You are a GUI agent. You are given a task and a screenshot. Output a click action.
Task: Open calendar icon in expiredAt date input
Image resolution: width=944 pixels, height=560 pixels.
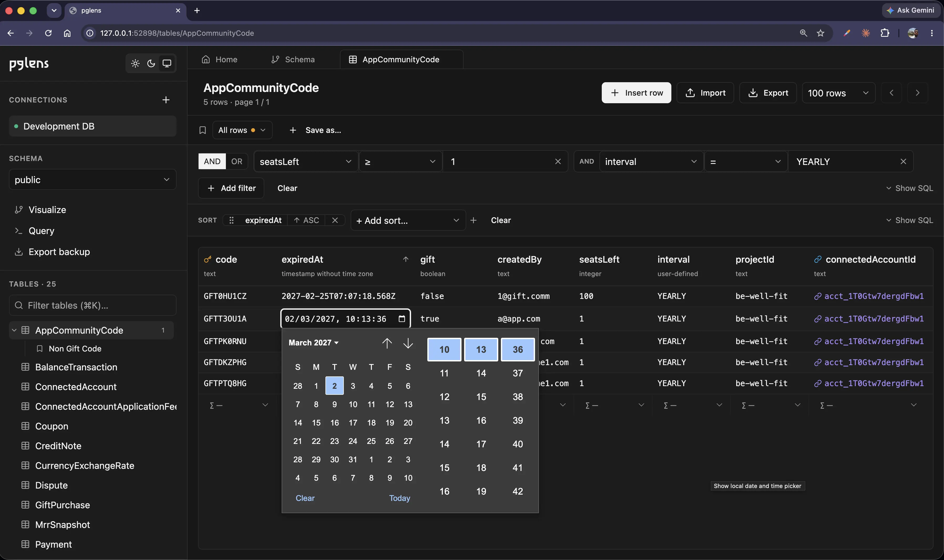[401, 319]
